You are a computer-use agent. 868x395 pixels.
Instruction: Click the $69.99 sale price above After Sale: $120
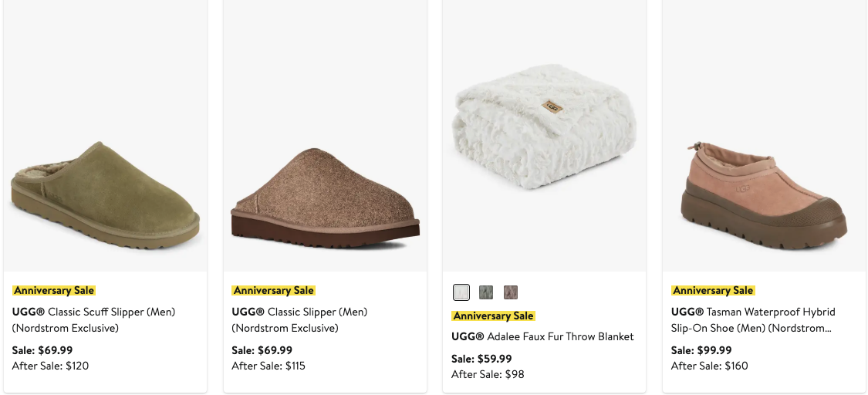(42, 350)
